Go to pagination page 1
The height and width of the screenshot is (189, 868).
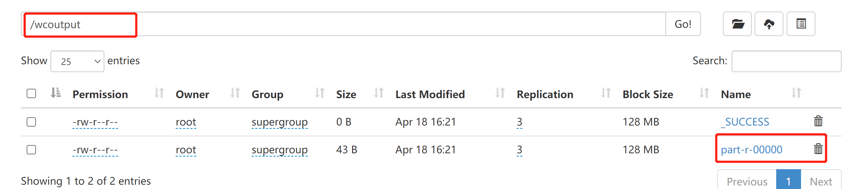pyautogui.click(x=788, y=181)
